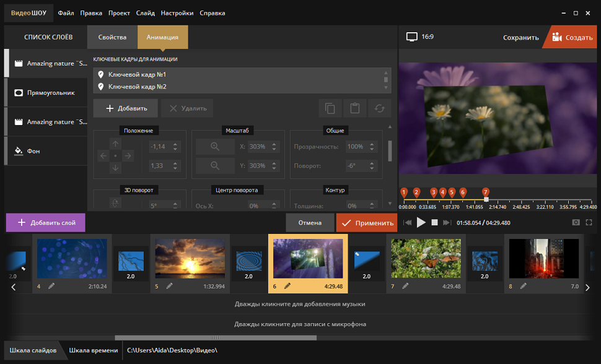The height and width of the screenshot is (364, 601).
Task: Select slide 5 sunset thumbnail
Action: click(x=190, y=258)
